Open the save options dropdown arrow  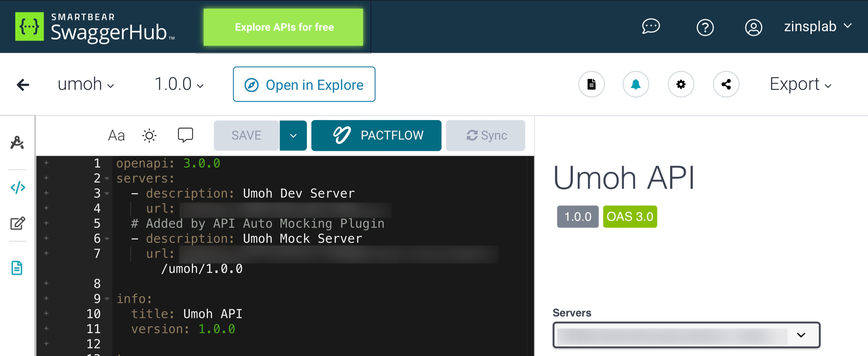[x=293, y=135]
